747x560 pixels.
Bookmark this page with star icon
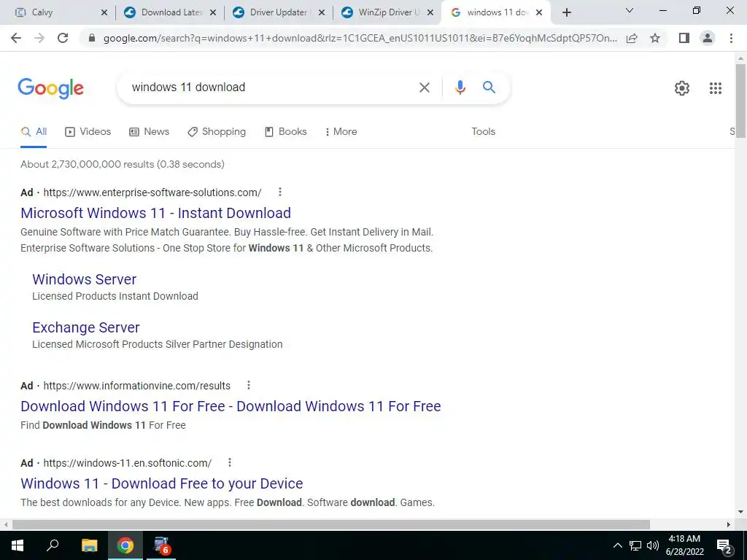(655, 38)
